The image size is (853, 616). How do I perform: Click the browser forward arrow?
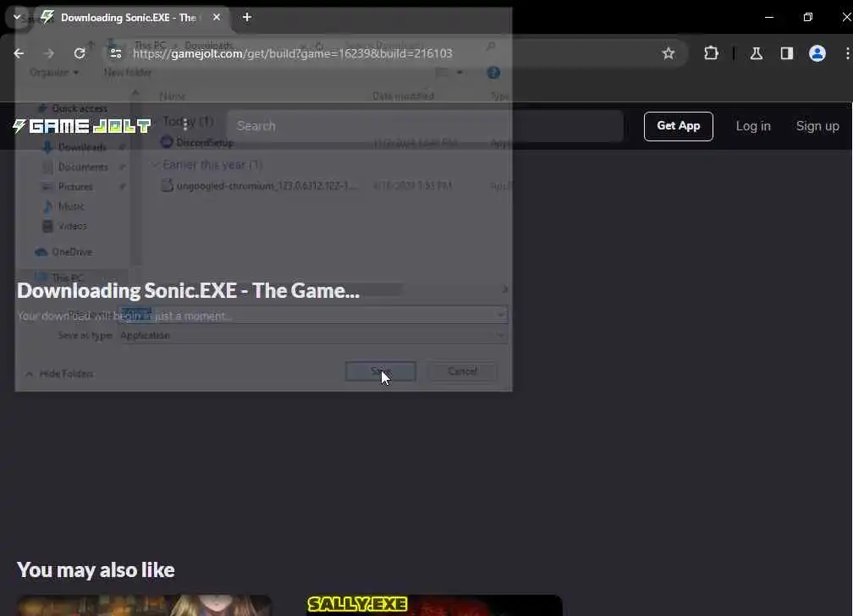point(49,53)
